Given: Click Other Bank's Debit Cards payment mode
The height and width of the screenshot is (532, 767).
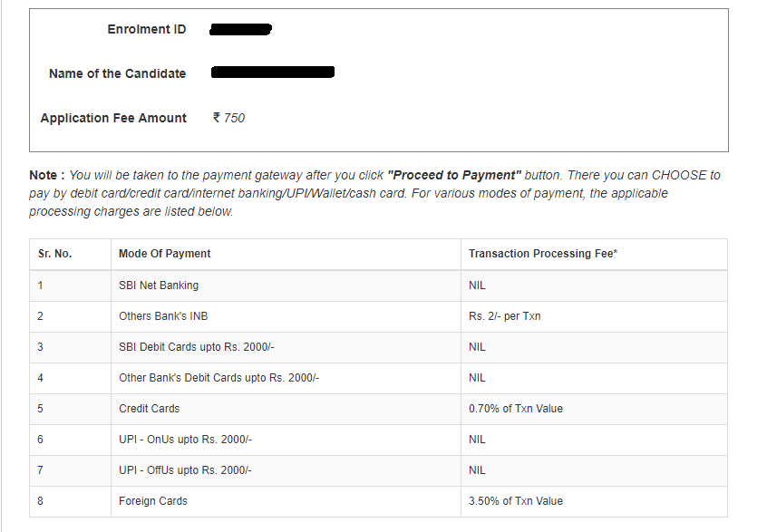Looking at the screenshot, I should click(x=218, y=378).
